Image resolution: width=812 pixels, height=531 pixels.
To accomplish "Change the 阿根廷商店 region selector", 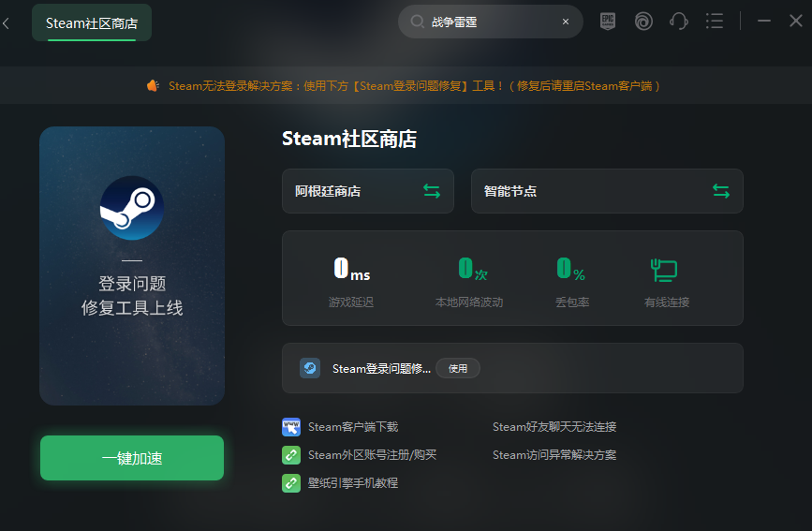I will (x=368, y=191).
